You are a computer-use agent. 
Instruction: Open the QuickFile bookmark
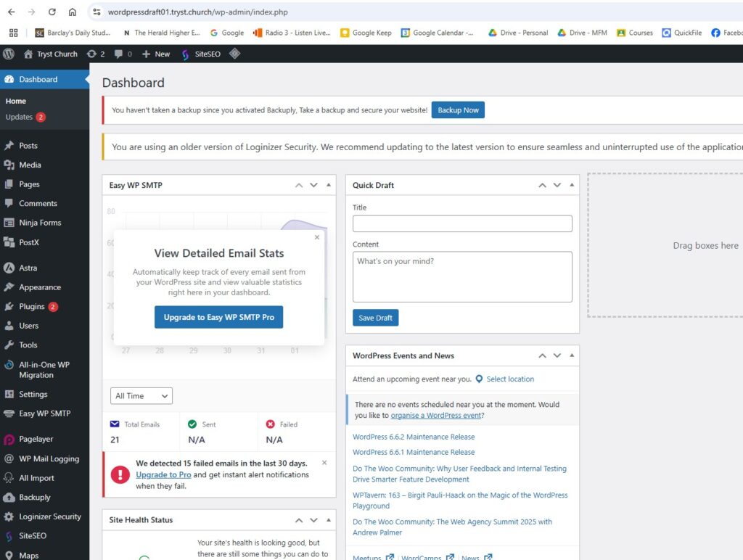[682, 33]
